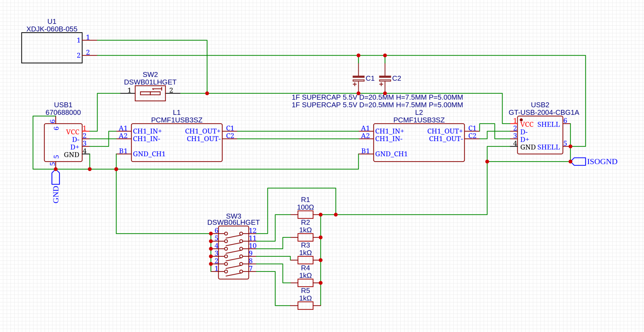Image resolution: width=644 pixels, height=332 pixels.
Task: Click the DSWB06LHGET part name text
Action: 234,222
